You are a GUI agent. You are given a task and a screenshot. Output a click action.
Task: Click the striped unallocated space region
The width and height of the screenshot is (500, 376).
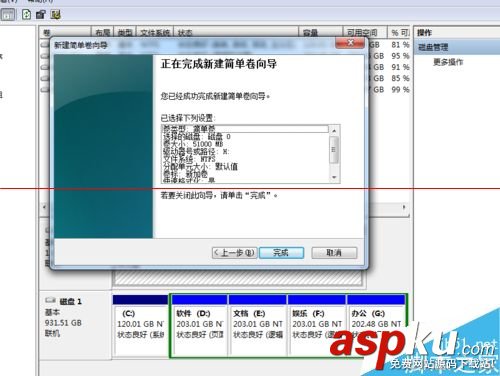click(237, 278)
